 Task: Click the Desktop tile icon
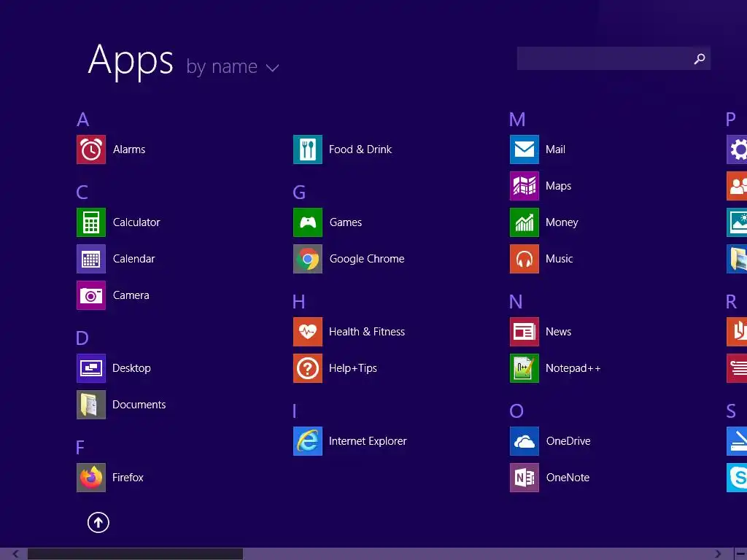[91, 368]
